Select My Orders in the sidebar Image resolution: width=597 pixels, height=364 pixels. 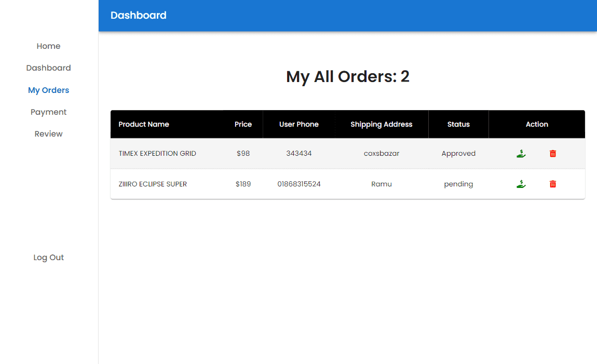click(48, 90)
